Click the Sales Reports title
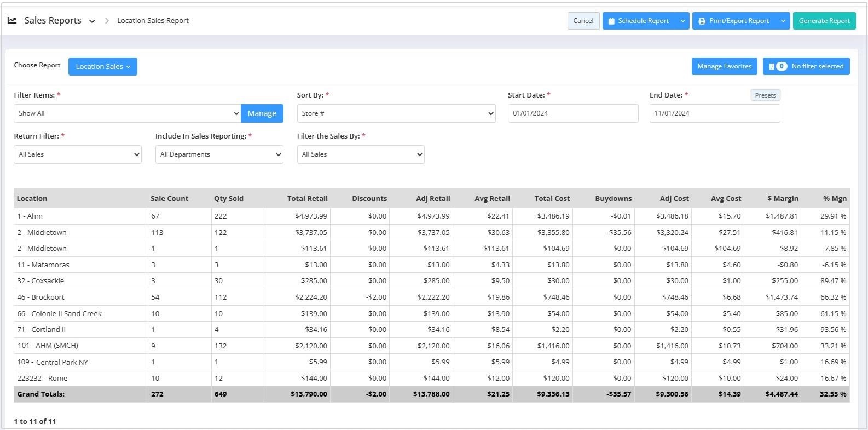Image resolution: width=868 pixels, height=430 pixels. 53,20
